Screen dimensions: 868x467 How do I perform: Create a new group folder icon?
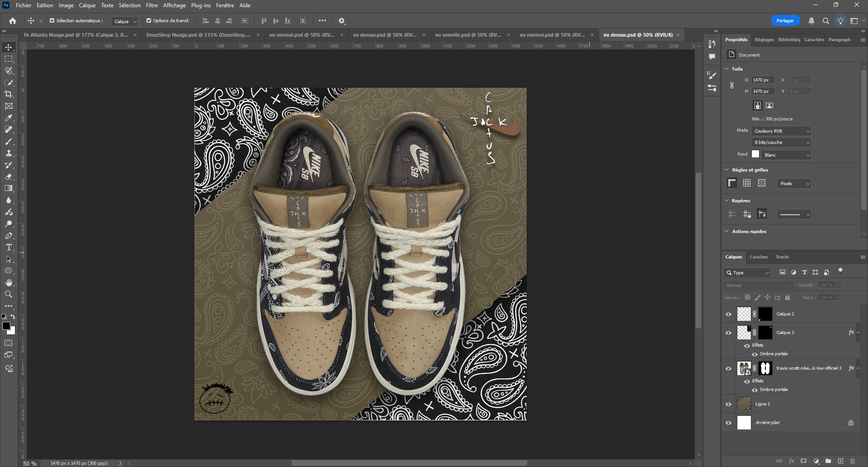pyautogui.click(x=828, y=461)
